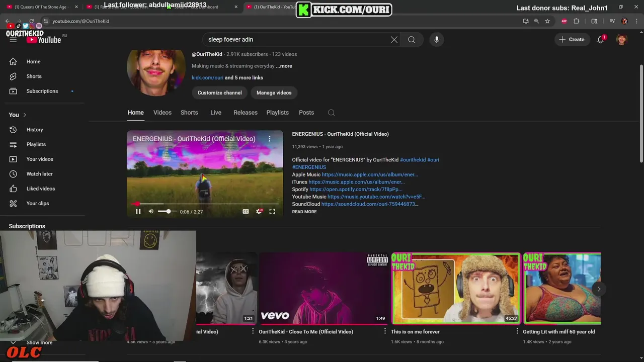The height and width of the screenshot is (362, 644).
Task: Bookmark this page star icon
Action: click(x=547, y=21)
